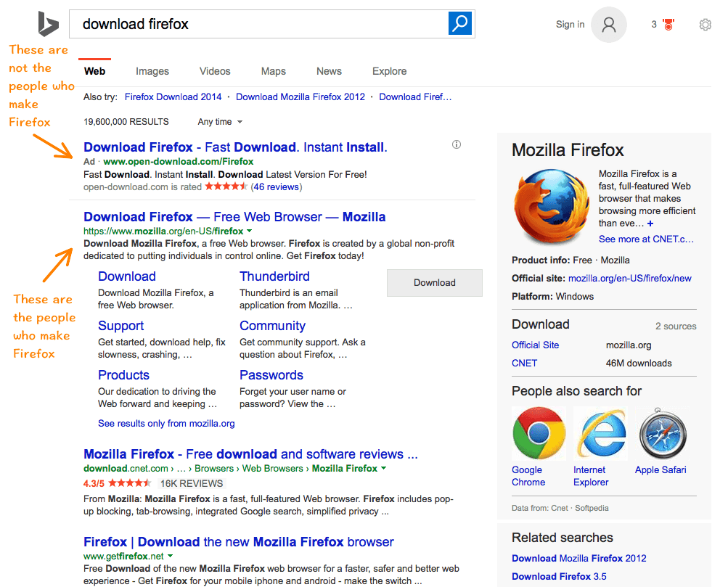Click the CNET download source link

click(524, 363)
